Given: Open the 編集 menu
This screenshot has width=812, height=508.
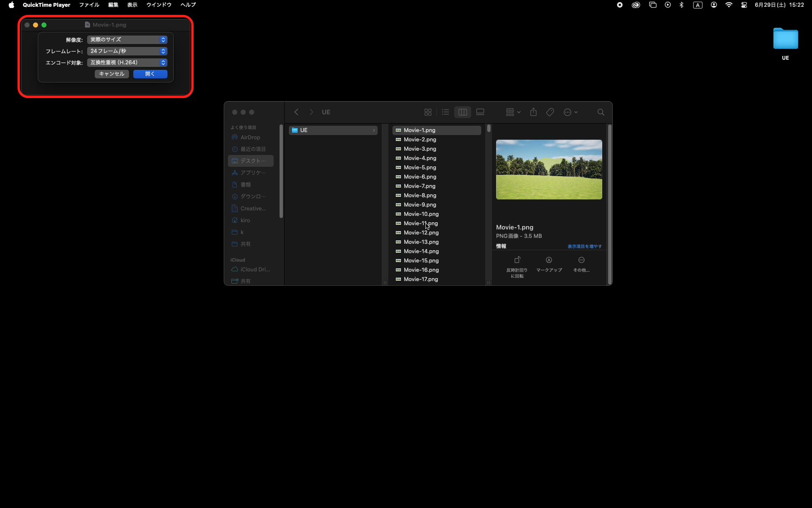Looking at the screenshot, I should 113,5.
